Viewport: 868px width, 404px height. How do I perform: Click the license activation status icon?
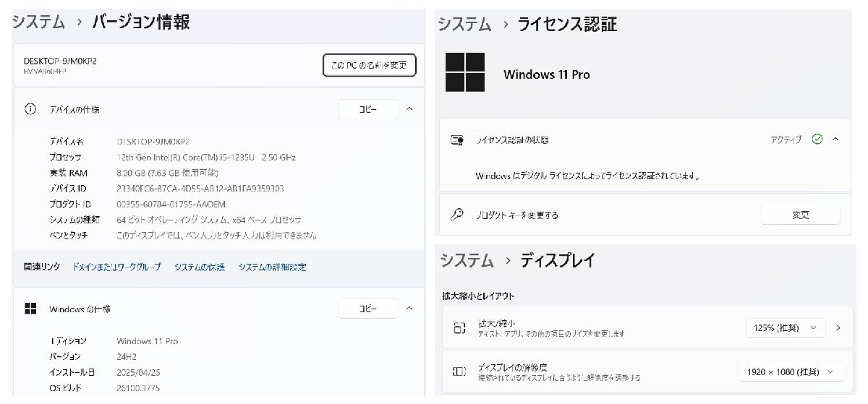click(457, 140)
